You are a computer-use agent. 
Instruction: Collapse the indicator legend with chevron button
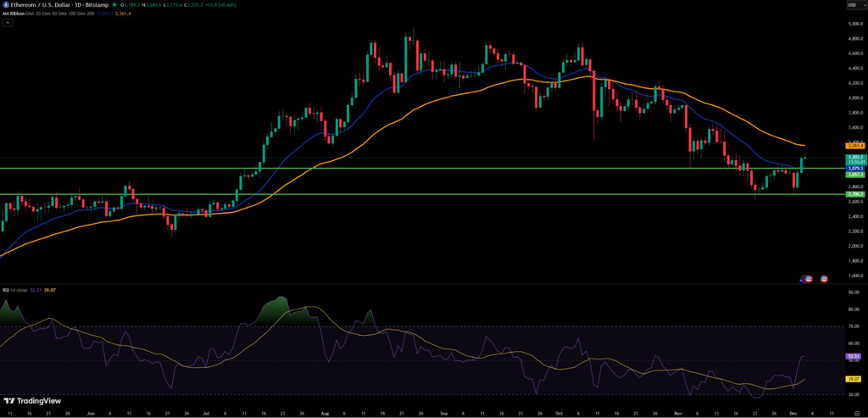click(x=7, y=23)
